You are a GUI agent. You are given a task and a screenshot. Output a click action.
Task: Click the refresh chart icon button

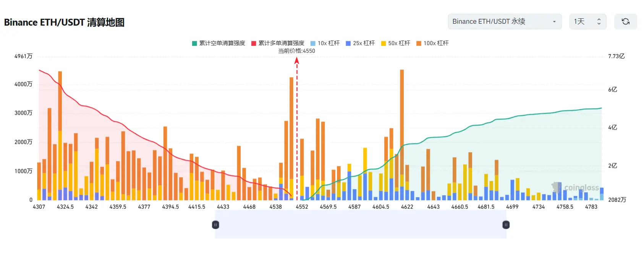[x=625, y=21]
